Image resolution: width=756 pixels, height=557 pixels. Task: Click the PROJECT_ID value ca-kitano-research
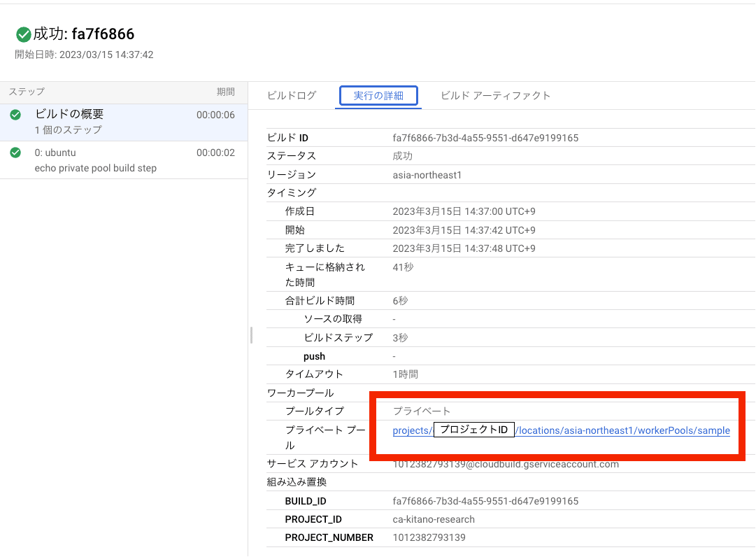[434, 519]
